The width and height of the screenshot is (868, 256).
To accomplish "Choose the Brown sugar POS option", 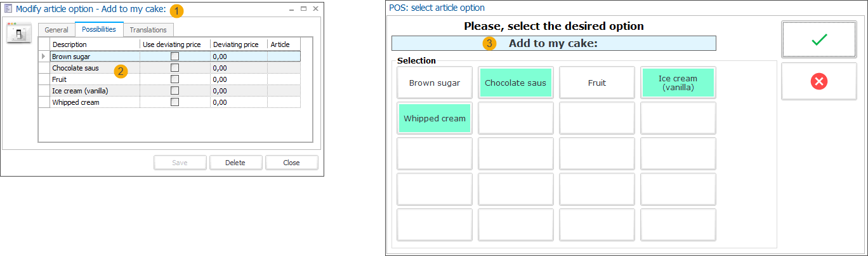I will tap(435, 83).
